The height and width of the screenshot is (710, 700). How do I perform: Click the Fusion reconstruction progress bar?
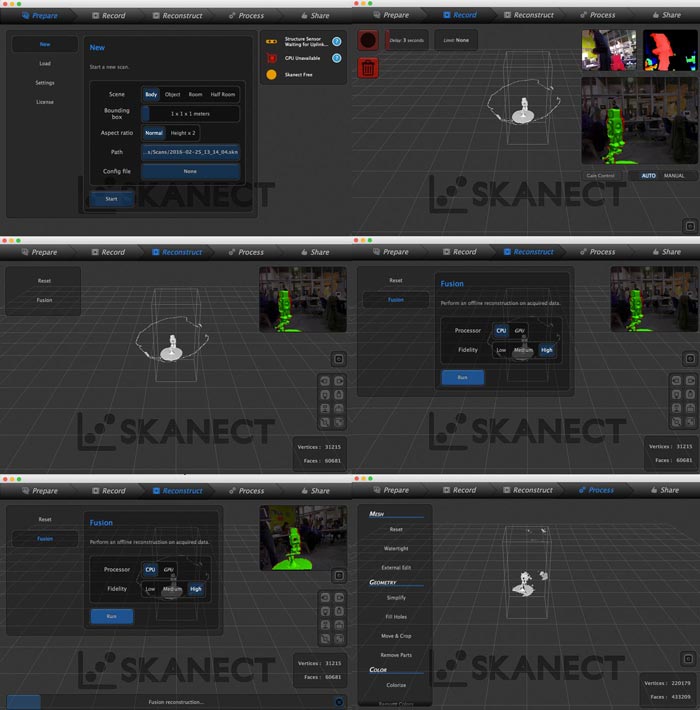click(176, 702)
